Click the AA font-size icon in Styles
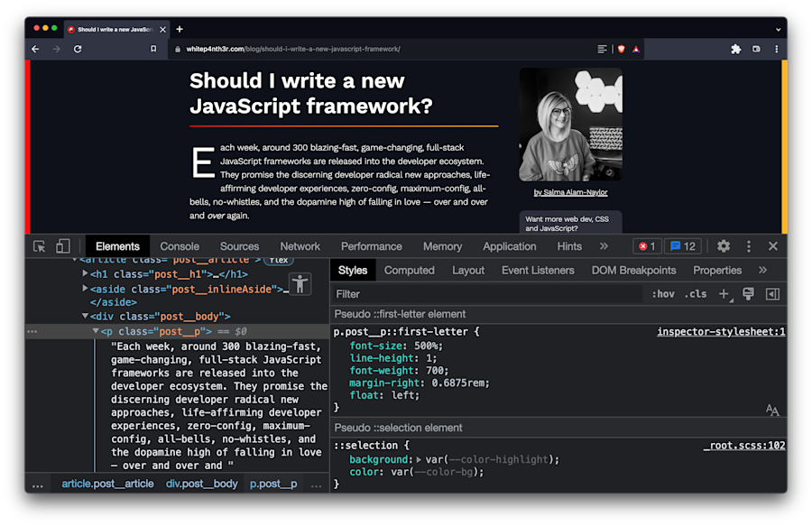 (x=772, y=410)
